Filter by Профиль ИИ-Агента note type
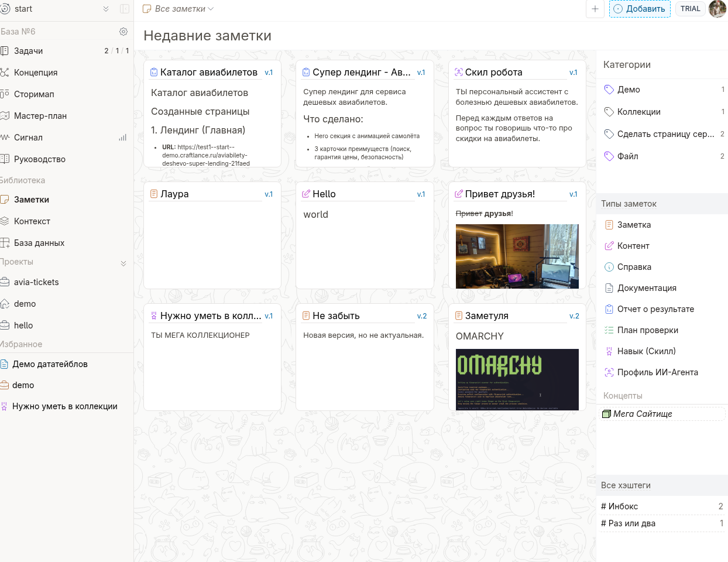 [x=657, y=372]
